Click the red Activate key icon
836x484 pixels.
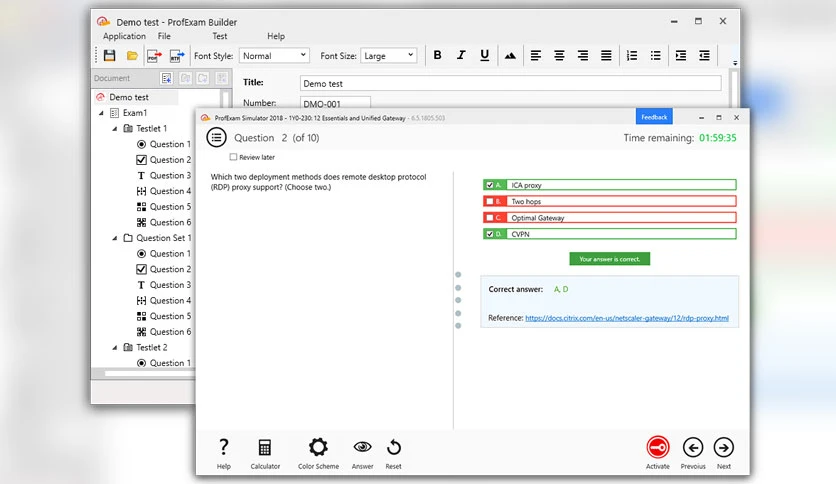coord(658,447)
